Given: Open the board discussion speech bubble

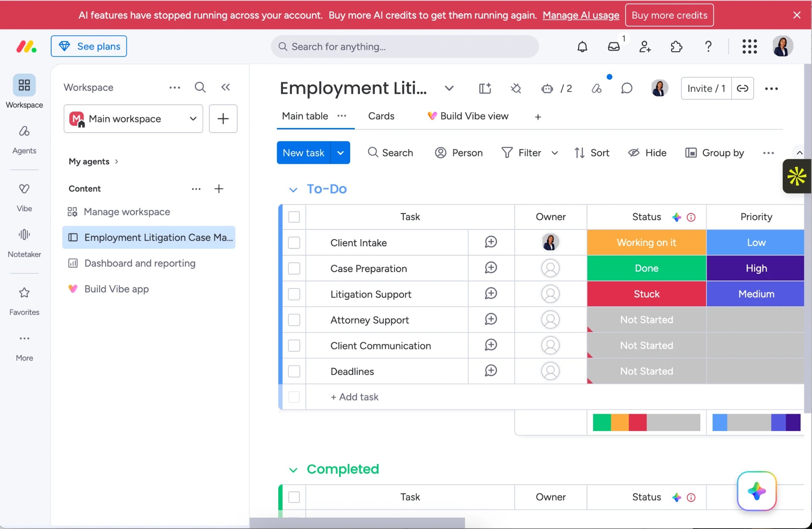Looking at the screenshot, I should tap(627, 88).
